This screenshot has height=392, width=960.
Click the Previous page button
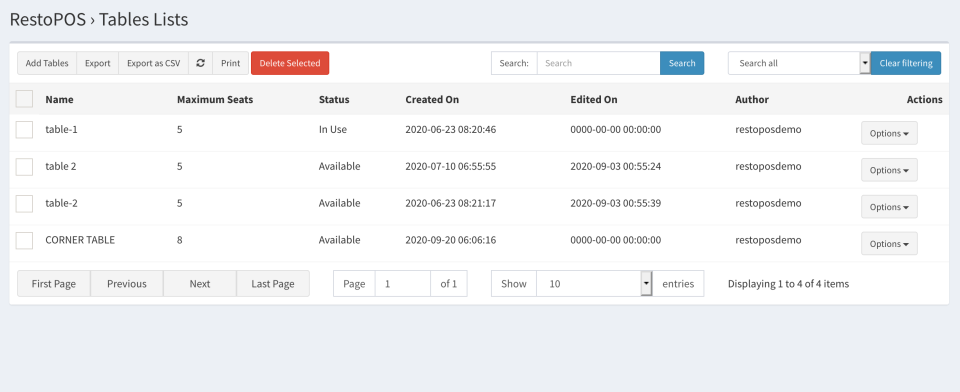click(x=127, y=284)
